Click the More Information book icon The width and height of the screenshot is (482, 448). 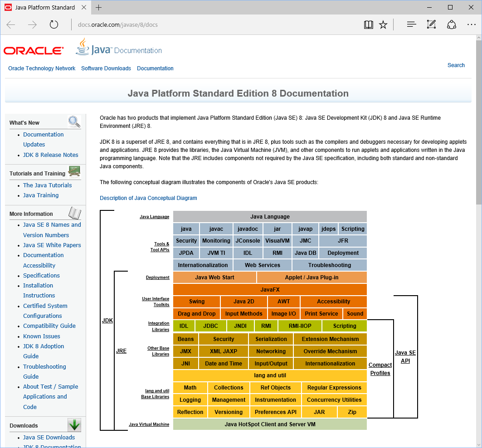click(75, 213)
